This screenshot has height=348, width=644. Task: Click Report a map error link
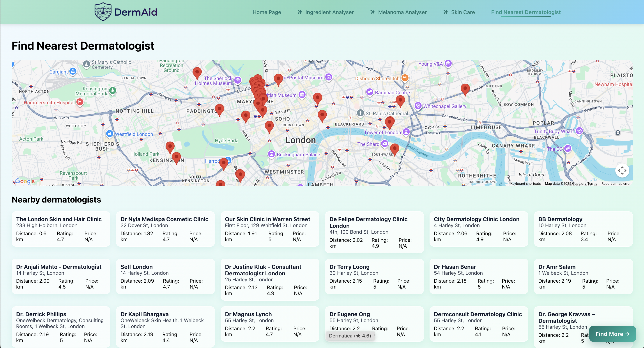tap(616, 183)
